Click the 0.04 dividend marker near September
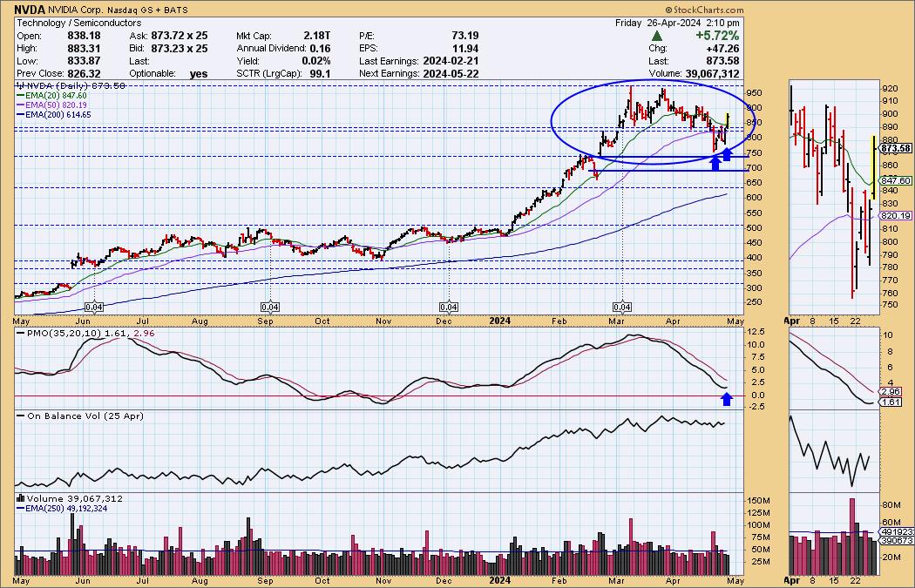The width and height of the screenshot is (915, 588). pyautogui.click(x=270, y=308)
